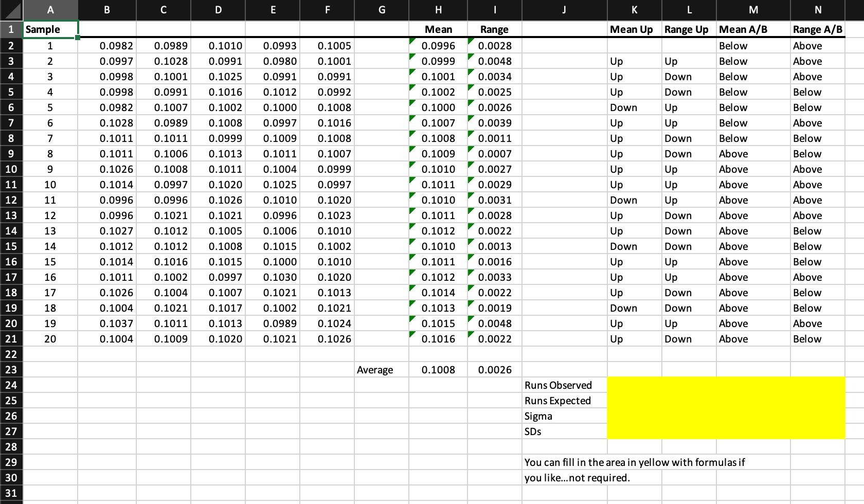Select column K header
The image size is (864, 504).
pyautogui.click(x=635, y=10)
